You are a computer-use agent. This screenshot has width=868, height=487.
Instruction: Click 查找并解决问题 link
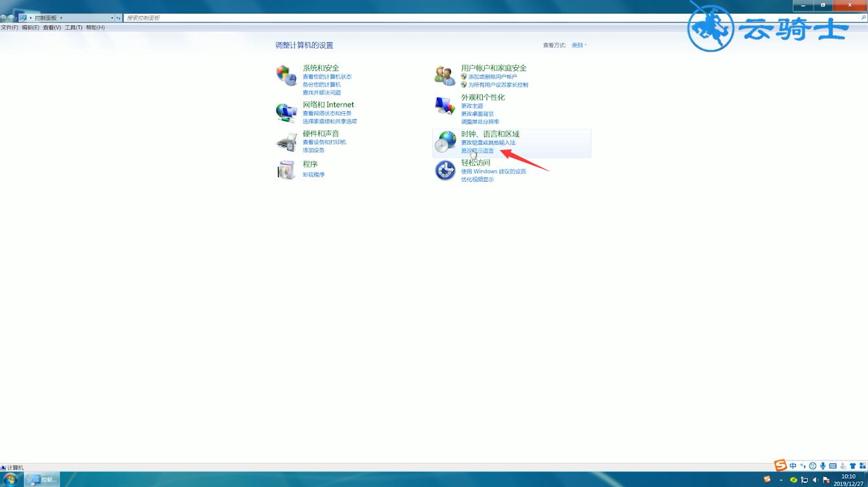tap(321, 92)
